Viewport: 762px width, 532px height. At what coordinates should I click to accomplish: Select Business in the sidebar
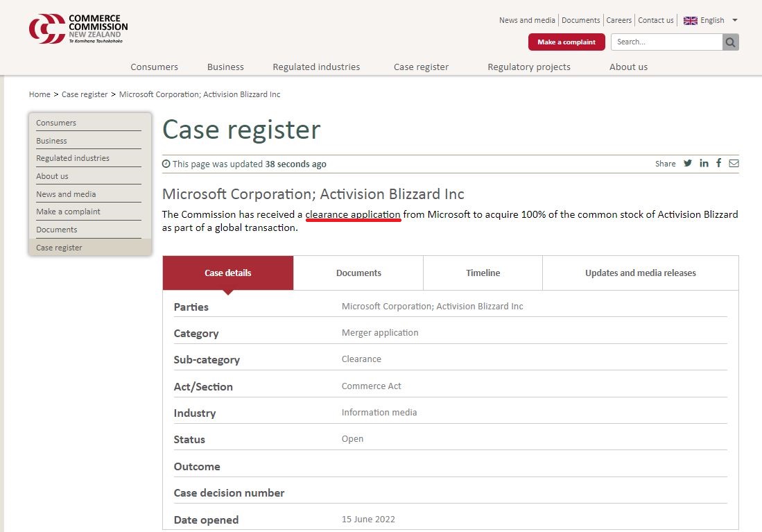click(89, 141)
